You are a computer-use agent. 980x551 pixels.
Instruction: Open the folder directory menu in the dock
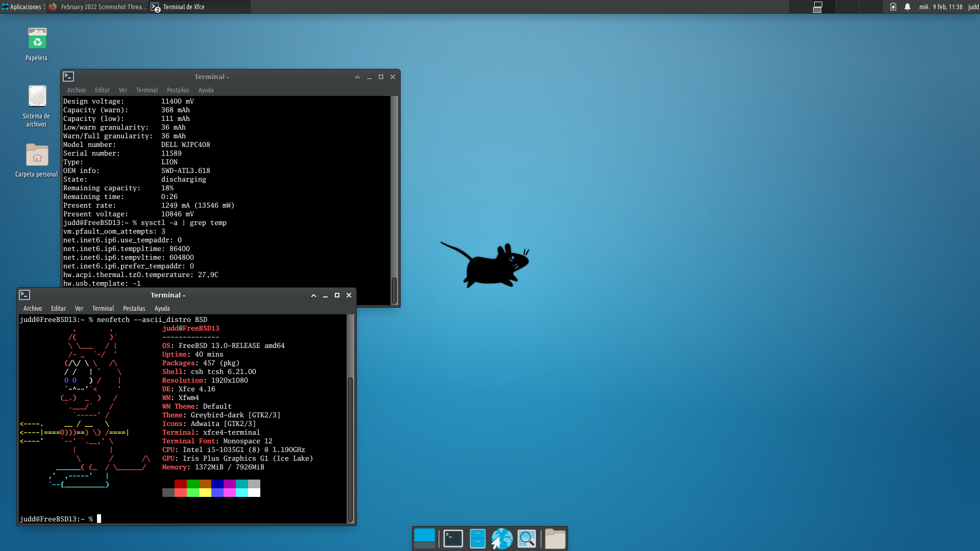[x=555, y=538]
